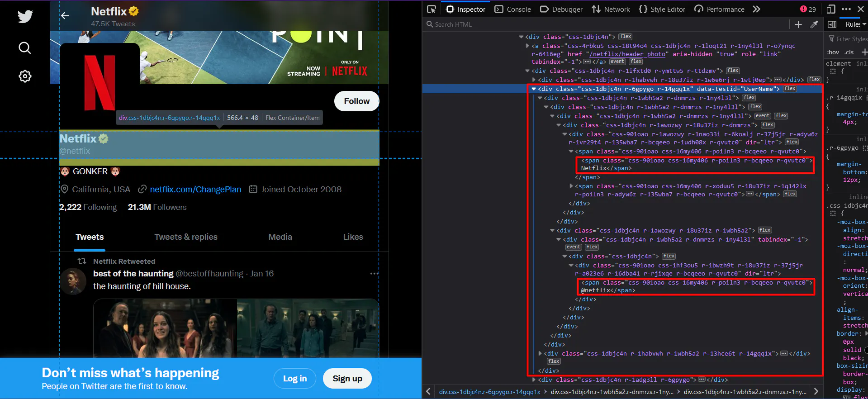Viewport: 868px width, 399px height.
Task: Click the event badge on header_photo anchor
Action: tap(617, 62)
